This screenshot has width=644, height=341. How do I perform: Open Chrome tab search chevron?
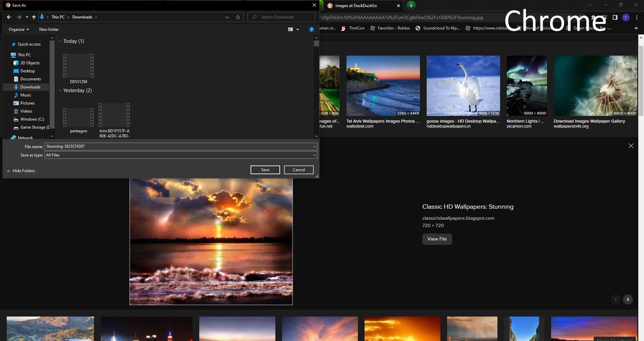coord(590,5)
